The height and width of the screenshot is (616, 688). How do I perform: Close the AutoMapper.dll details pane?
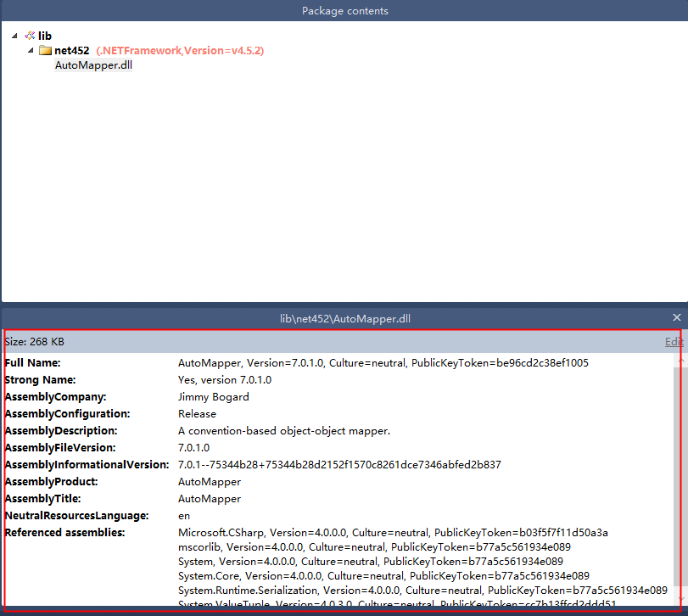[x=677, y=317]
